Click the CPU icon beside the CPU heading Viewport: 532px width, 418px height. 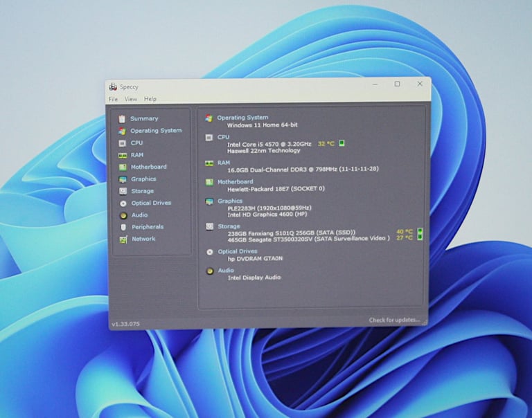pyautogui.click(x=209, y=137)
